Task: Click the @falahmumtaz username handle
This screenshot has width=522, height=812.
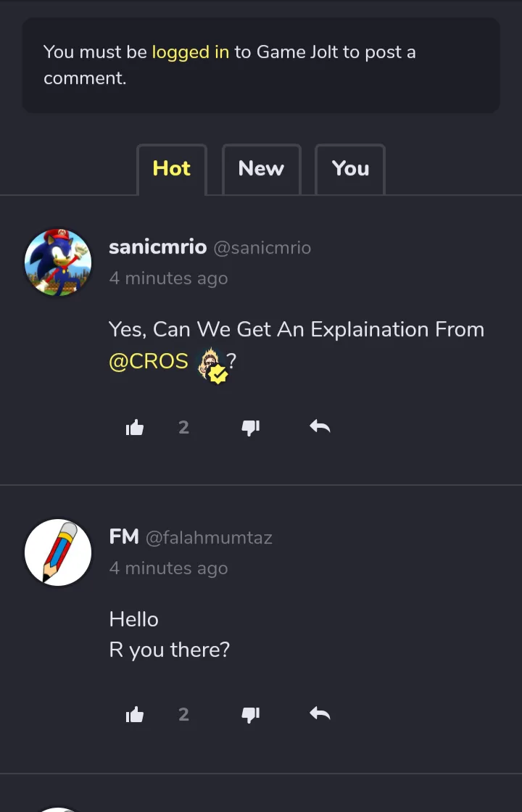Action: click(209, 538)
